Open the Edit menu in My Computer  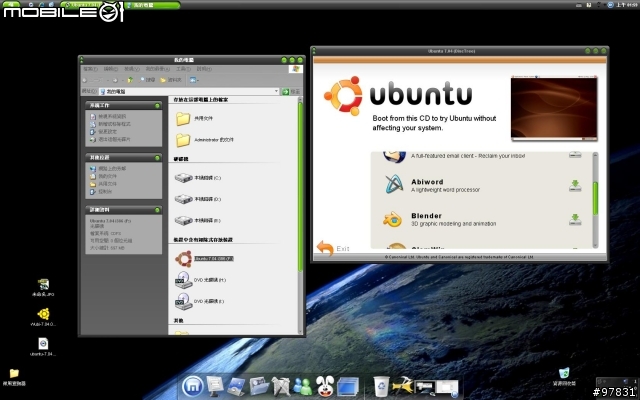point(111,69)
